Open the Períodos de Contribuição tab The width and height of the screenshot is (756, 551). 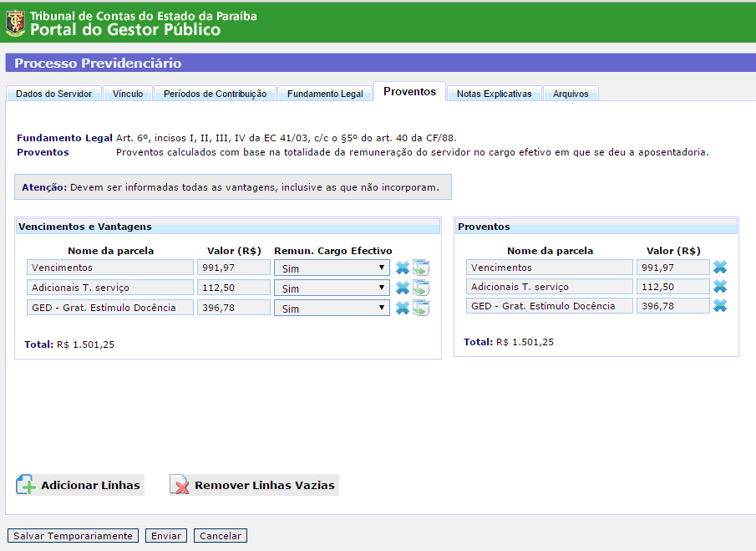click(x=215, y=94)
